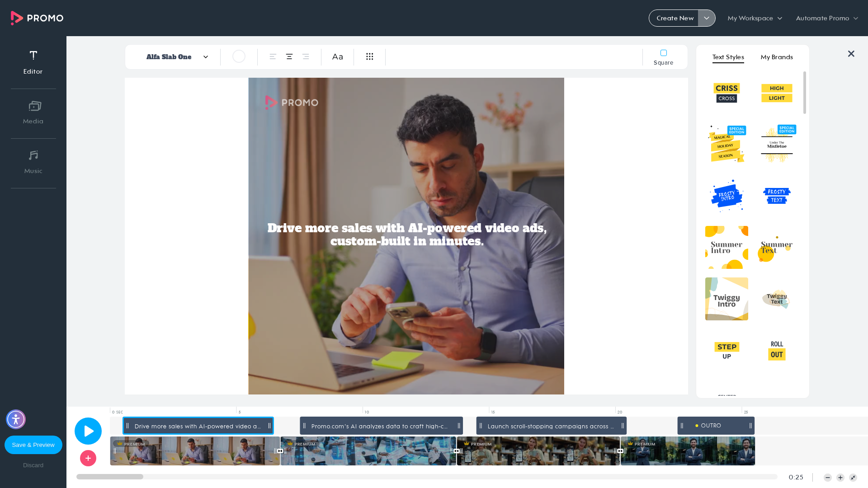This screenshot has width=868, height=488.
Task: Select the 'Launch scroll-stopping campaigns' text clip
Action: tap(551, 426)
